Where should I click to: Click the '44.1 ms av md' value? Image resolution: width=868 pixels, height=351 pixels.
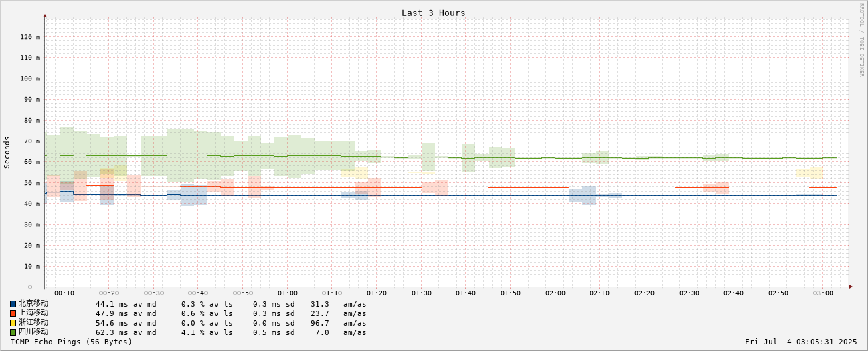pos(126,304)
